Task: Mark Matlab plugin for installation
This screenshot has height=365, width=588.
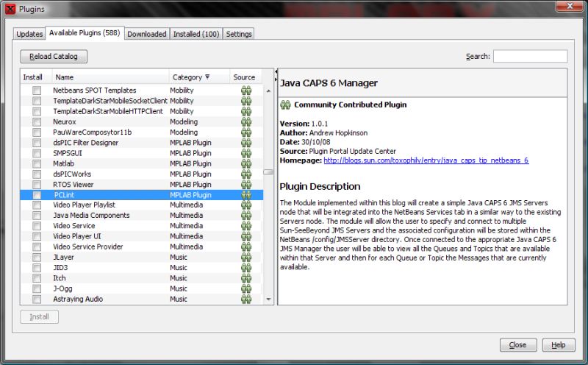Action: coord(37,163)
